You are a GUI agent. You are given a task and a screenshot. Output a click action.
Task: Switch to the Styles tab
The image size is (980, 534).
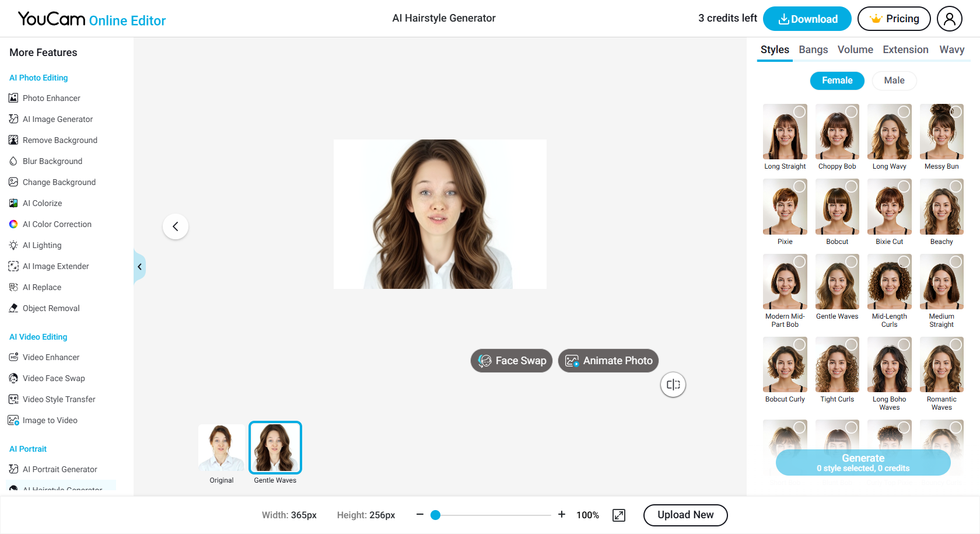[775, 50]
